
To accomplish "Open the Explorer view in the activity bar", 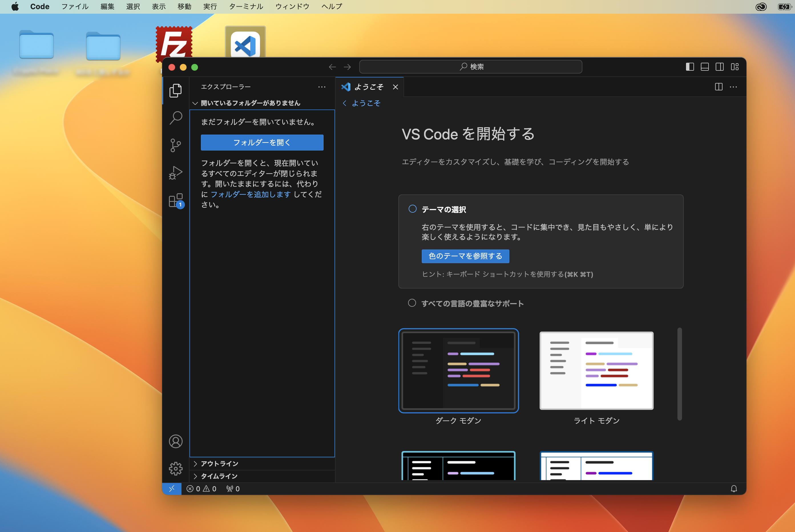I will 175,90.
